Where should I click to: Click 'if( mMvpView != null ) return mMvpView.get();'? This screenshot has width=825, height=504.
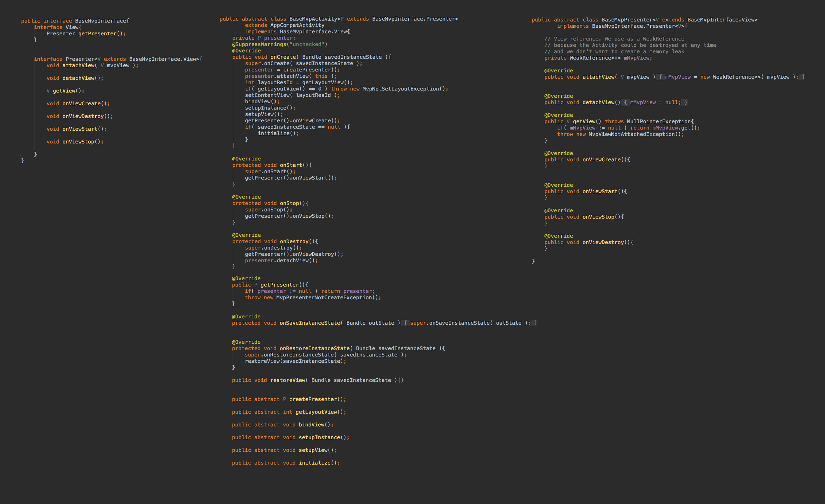click(629, 128)
